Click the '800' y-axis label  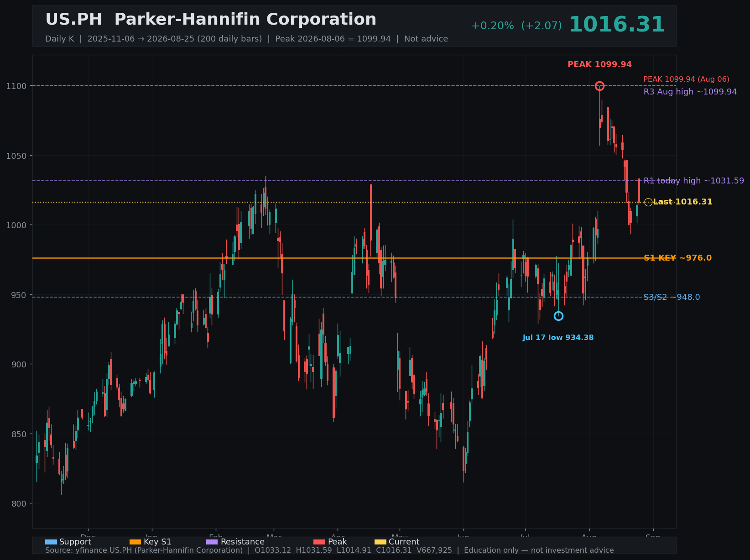point(20,503)
